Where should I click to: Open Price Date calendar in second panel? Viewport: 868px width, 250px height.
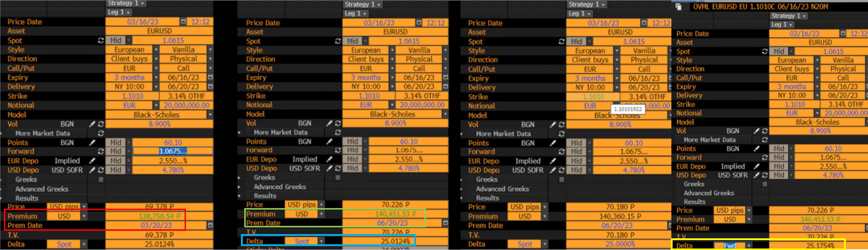419,23
